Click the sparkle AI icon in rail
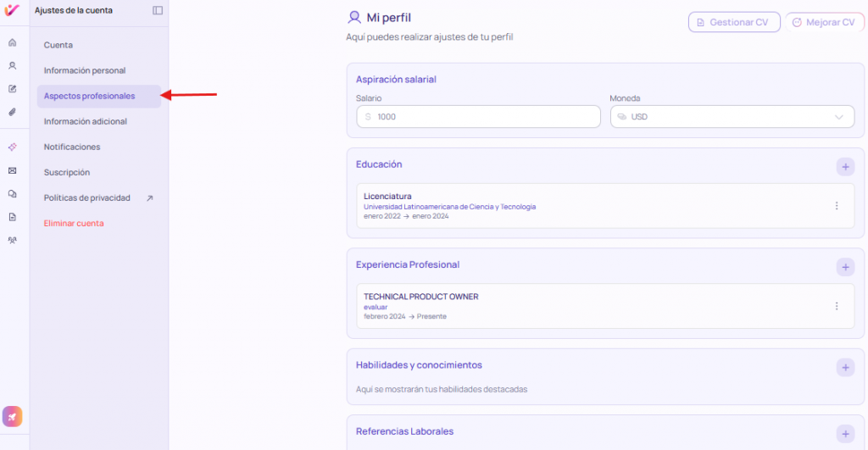Screen dimensions: 868x450 (12, 147)
